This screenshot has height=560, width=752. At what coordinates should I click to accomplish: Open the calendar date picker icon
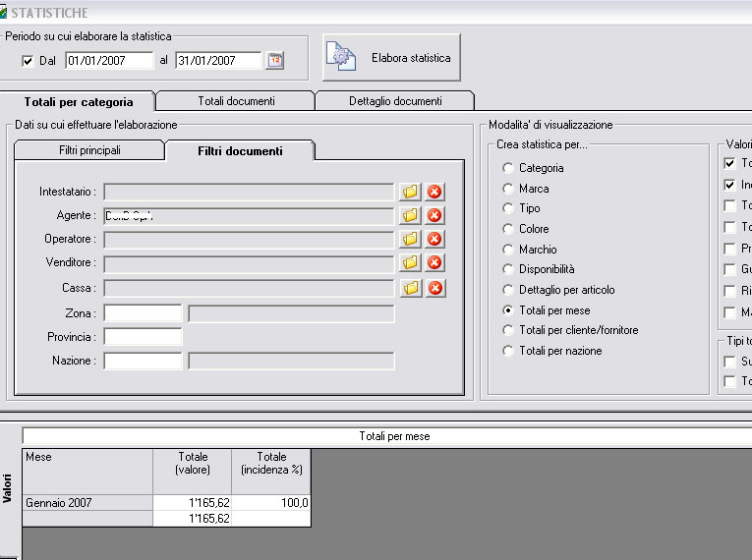pyautogui.click(x=275, y=61)
